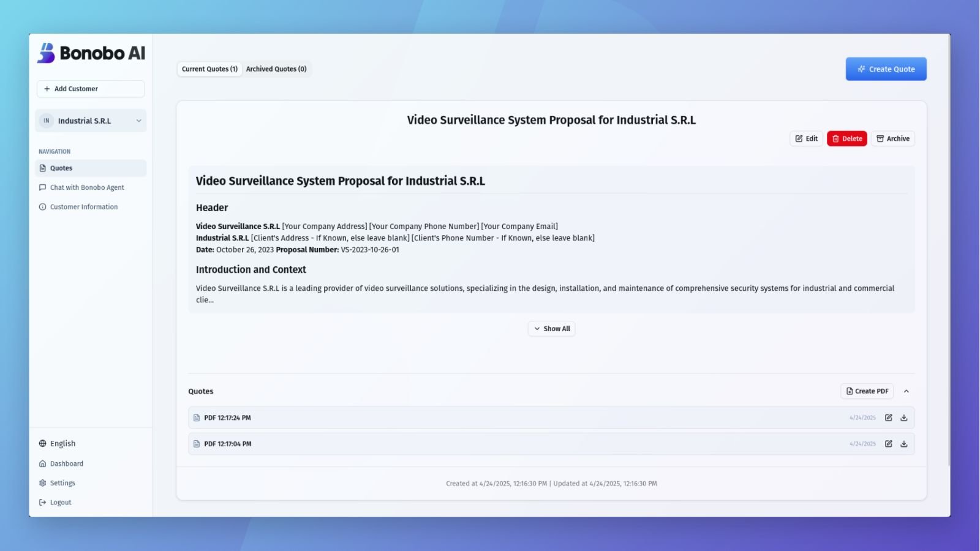Viewport: 980px width, 551px height.
Task: Click the logout arrow icon
Action: click(x=42, y=502)
